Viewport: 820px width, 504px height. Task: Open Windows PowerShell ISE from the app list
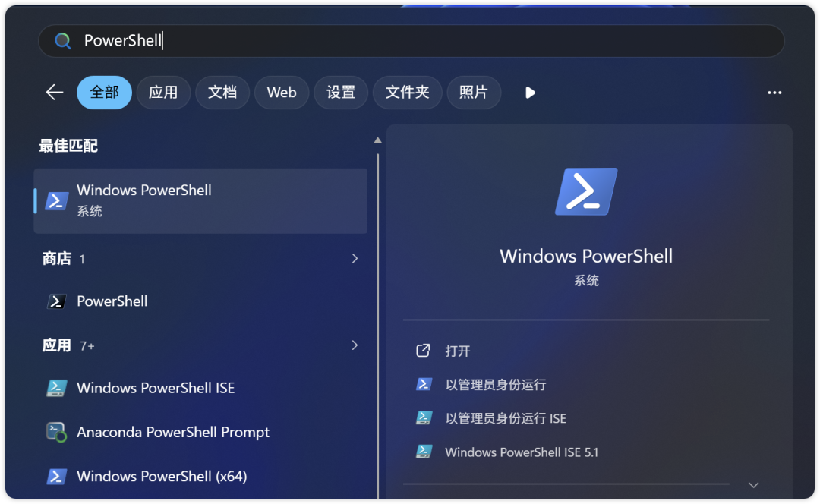tap(200, 388)
